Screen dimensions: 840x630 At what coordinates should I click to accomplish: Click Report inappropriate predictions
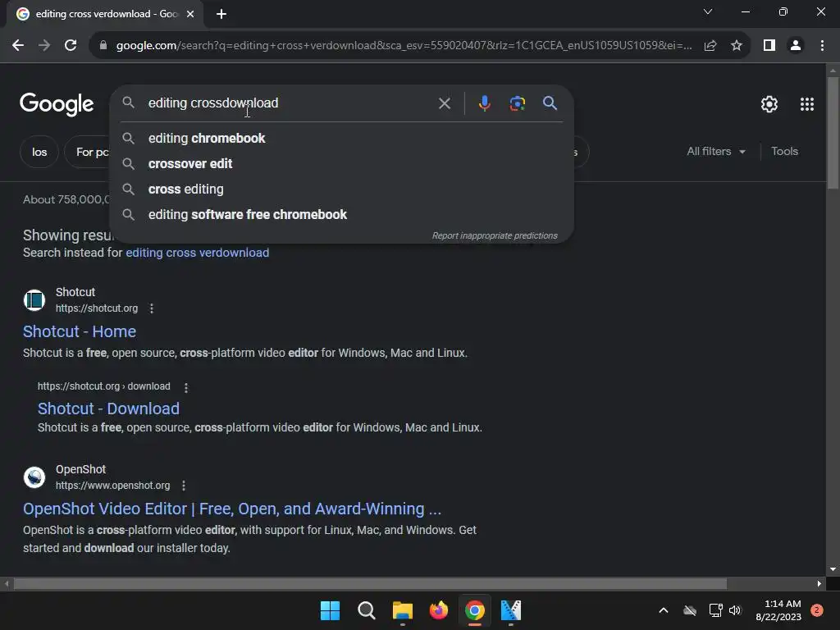pos(495,235)
